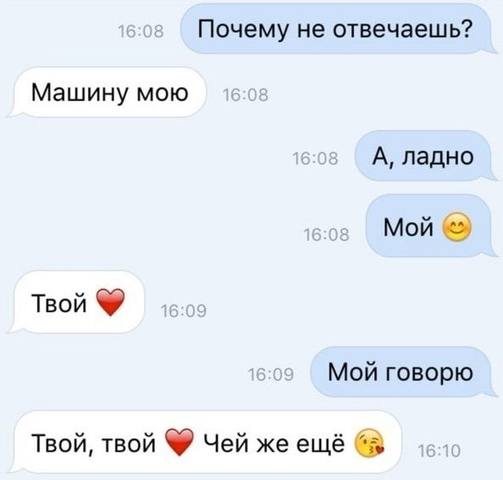
Task: Click the text Твой, твой in last bubble
Action: [x=93, y=443]
